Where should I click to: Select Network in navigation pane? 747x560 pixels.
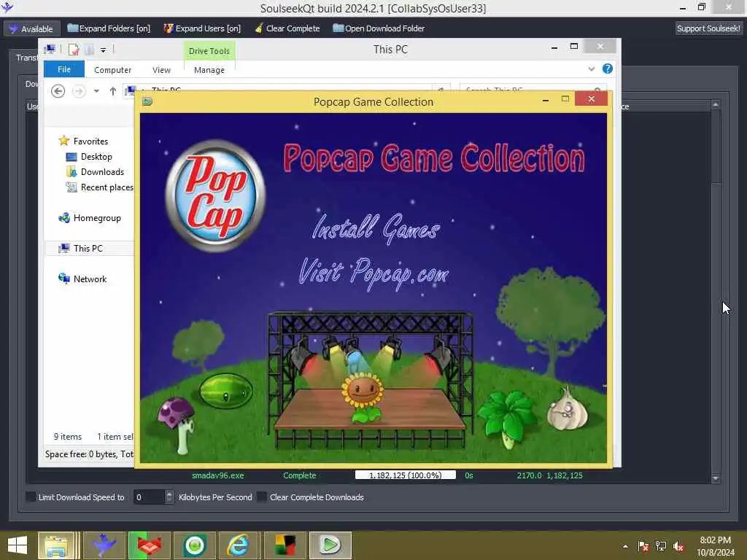(90, 279)
